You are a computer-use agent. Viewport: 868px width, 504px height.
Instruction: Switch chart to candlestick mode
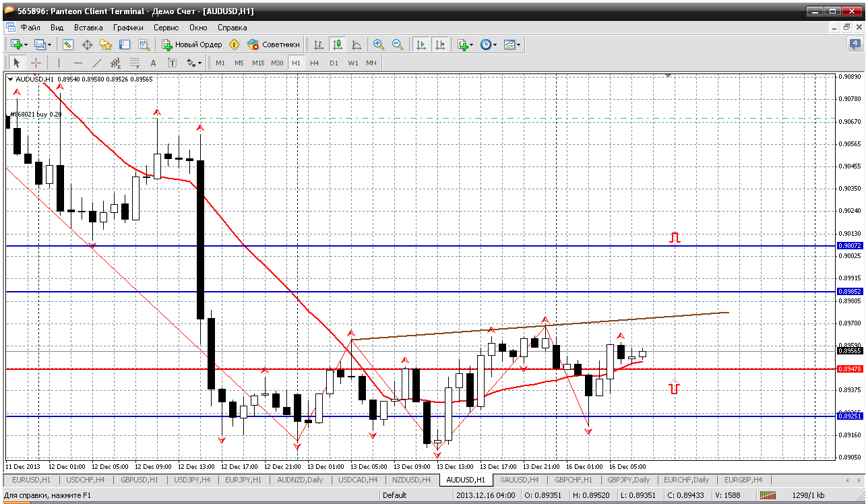(x=337, y=44)
